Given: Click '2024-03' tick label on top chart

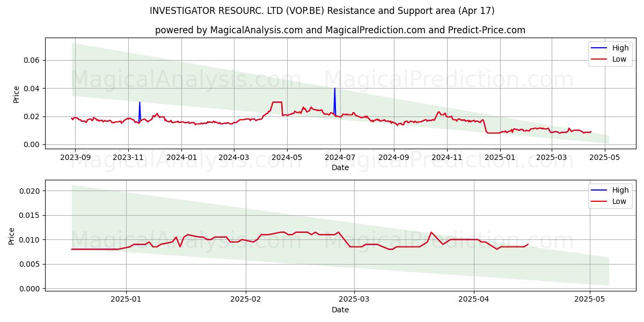Looking at the screenshot, I should pos(234,158).
